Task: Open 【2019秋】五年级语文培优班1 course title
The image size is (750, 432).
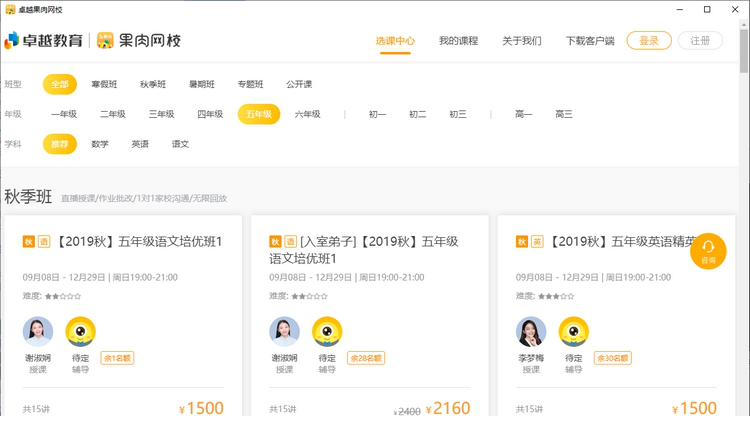Action: pyautogui.click(x=139, y=242)
